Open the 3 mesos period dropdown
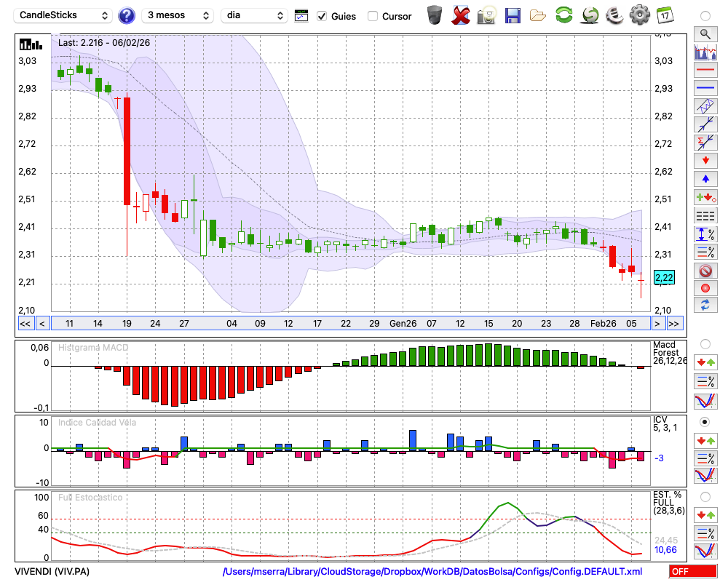This screenshot has height=582, width=728. (x=177, y=15)
